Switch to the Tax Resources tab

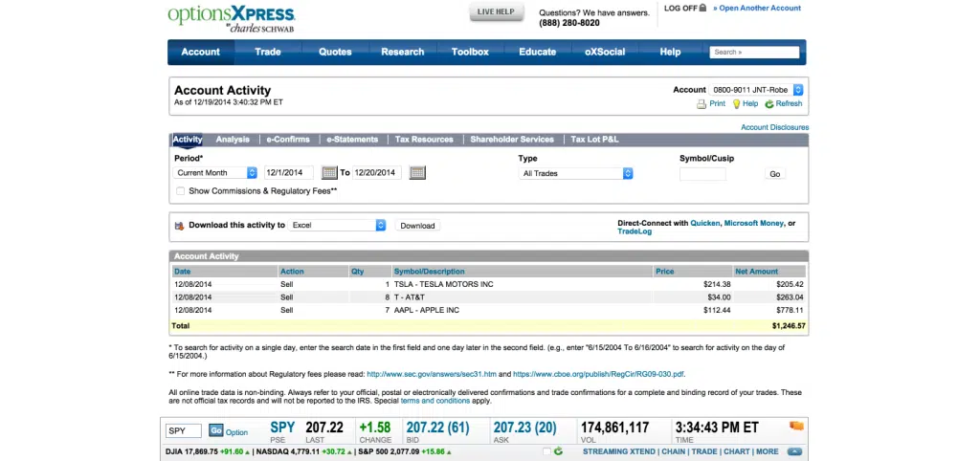click(x=424, y=140)
